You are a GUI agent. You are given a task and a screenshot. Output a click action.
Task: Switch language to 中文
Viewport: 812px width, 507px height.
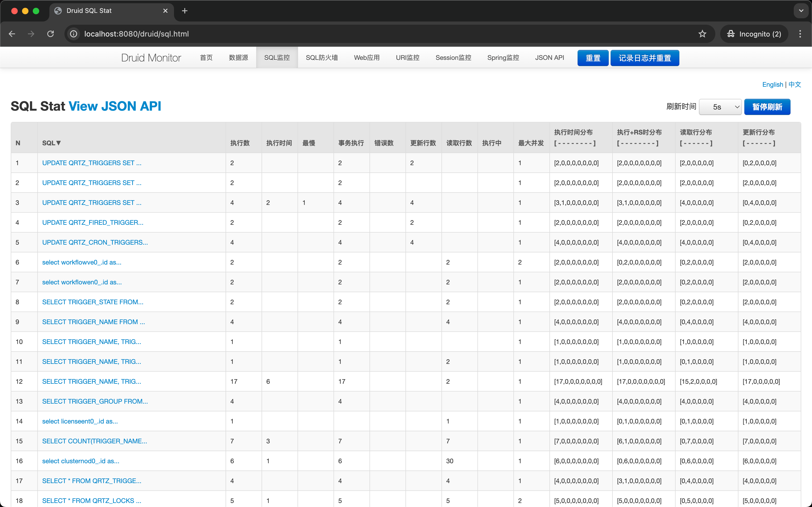[x=795, y=85]
